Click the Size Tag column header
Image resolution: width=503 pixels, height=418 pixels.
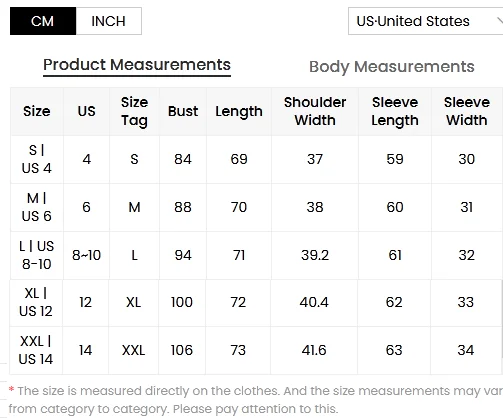[134, 111]
